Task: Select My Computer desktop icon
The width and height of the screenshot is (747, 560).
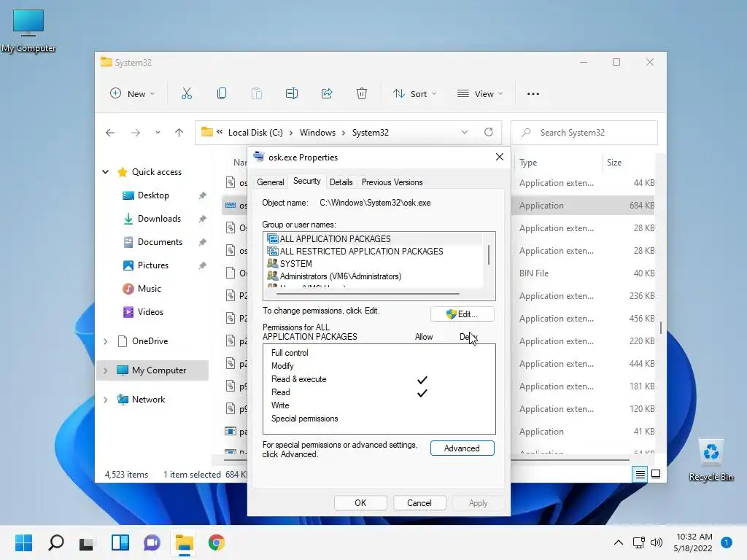Action: [x=28, y=31]
